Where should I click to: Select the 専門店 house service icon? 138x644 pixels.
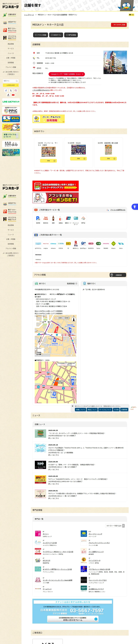(x=83, y=218)
